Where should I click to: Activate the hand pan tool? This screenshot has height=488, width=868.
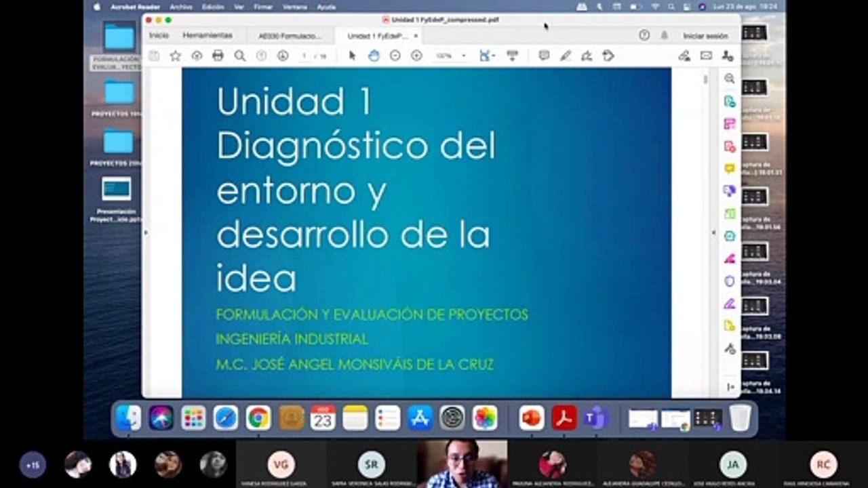click(x=374, y=56)
